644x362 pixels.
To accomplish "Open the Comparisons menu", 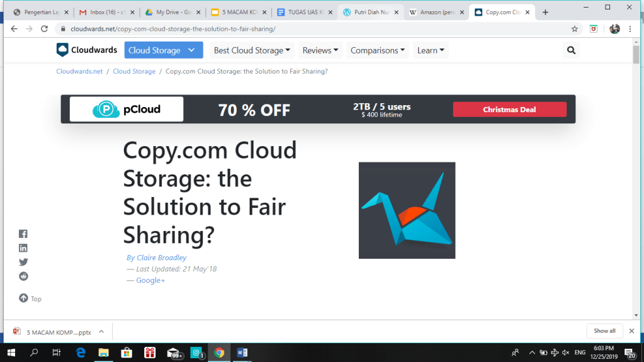I will click(378, 50).
